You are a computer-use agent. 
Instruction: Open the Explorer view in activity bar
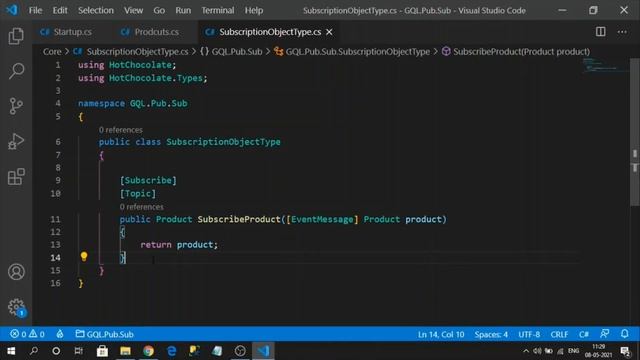[16, 36]
